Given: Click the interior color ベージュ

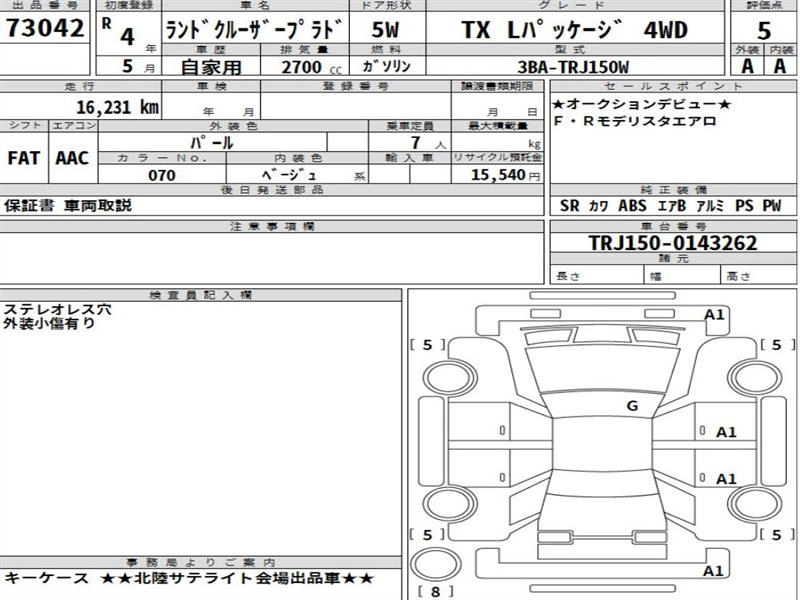Looking at the screenshot, I should click(290, 175).
